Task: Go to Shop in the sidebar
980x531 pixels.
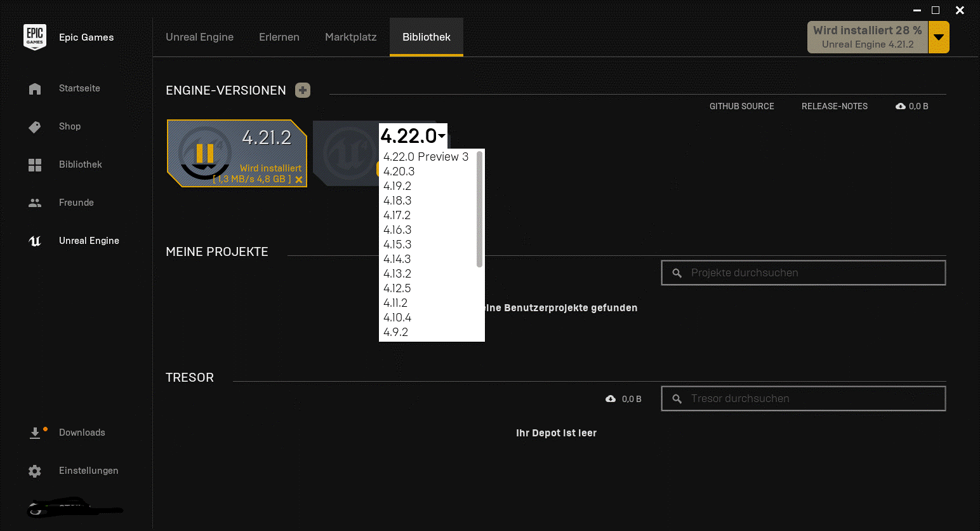Action: pyautogui.click(x=70, y=126)
